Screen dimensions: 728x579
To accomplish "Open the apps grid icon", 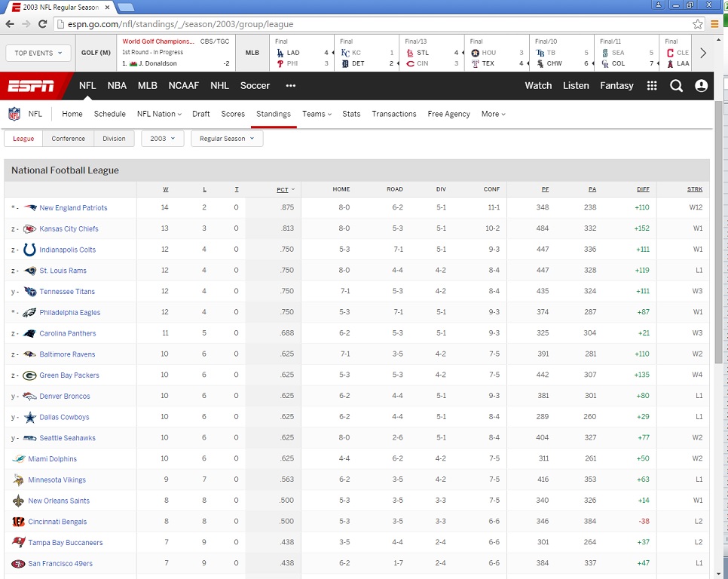I will click(x=652, y=86).
